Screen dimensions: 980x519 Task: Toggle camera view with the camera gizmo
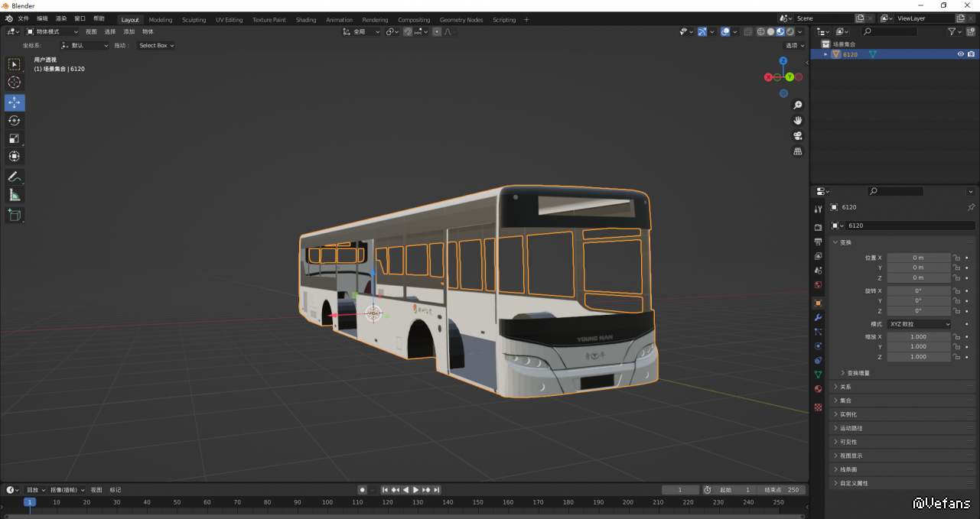pos(798,136)
